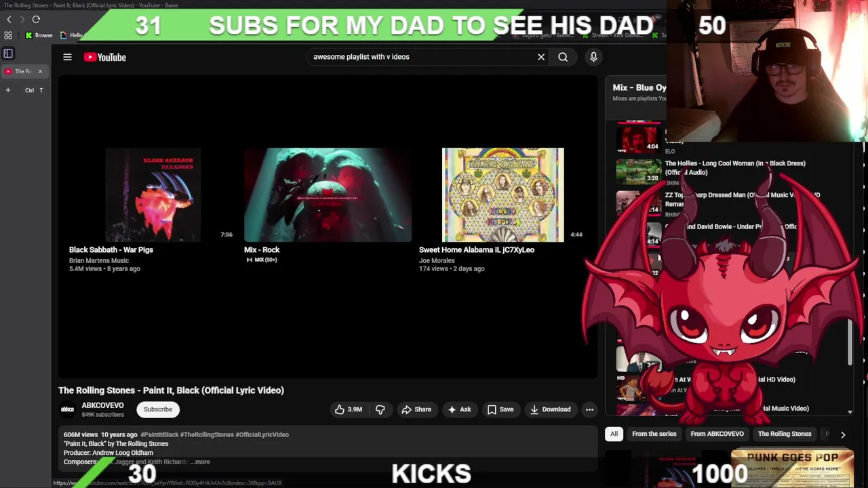Open Brian Martens Music channel
This screenshot has width=868, height=488.
99,260
